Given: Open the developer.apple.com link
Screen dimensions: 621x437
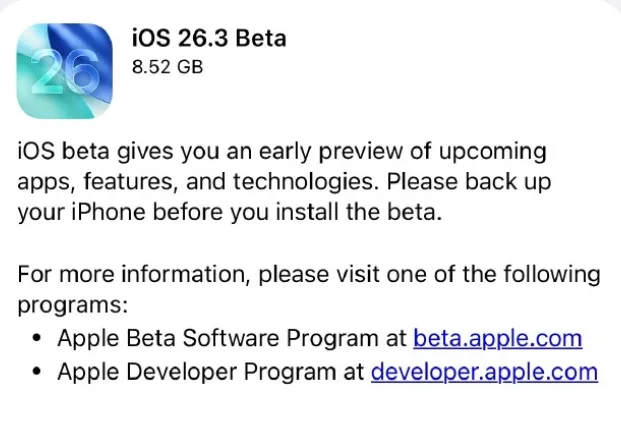Looking at the screenshot, I should pyautogui.click(x=484, y=372).
